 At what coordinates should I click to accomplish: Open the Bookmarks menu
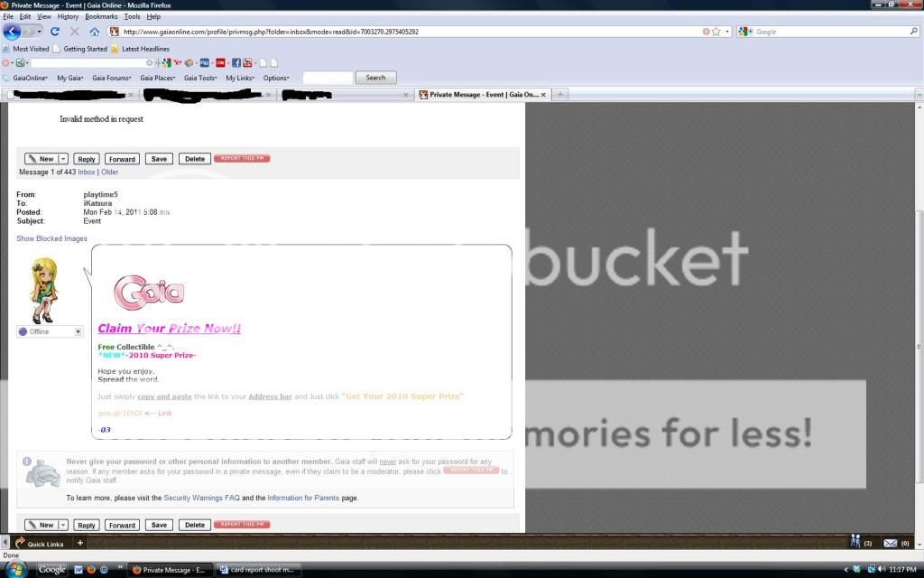(100, 16)
